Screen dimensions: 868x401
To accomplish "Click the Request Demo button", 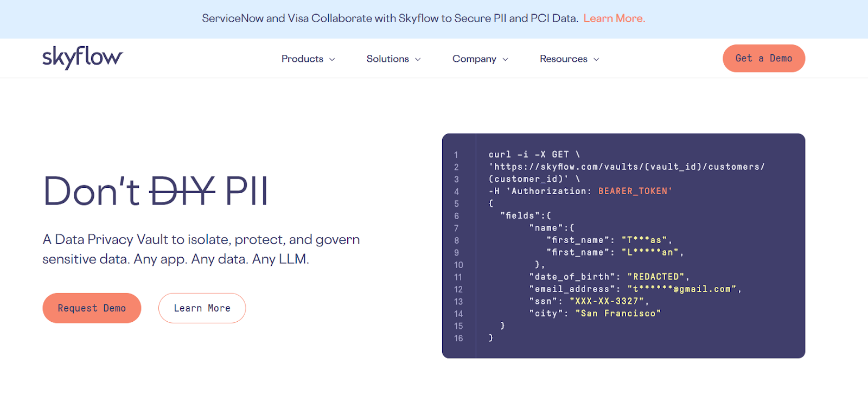I will (x=92, y=308).
